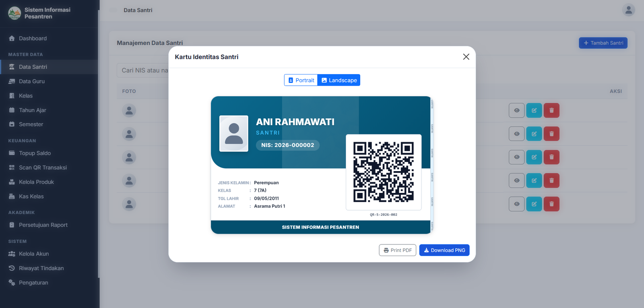Click the Topup Saldo wallet icon
Image resolution: width=644 pixels, height=308 pixels.
point(12,153)
